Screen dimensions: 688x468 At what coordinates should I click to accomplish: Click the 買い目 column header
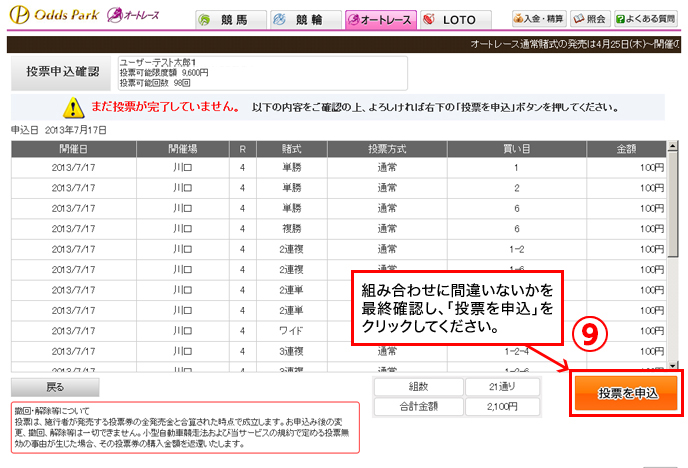click(x=516, y=148)
